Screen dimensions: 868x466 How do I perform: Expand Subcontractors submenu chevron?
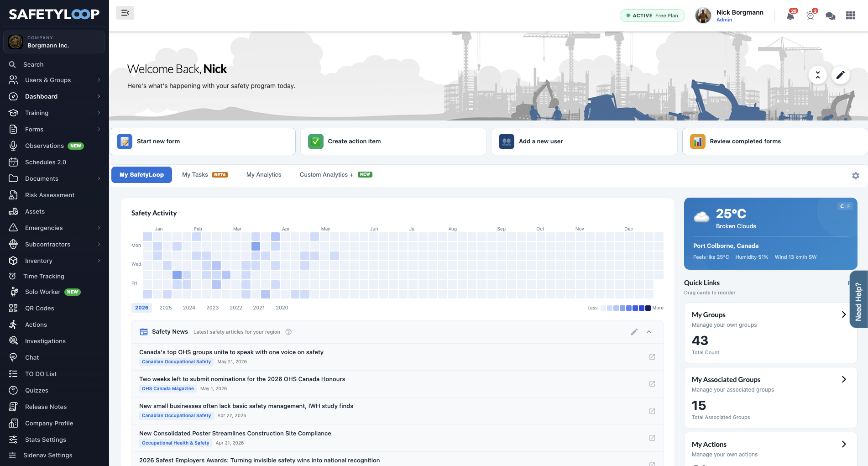[x=99, y=244]
